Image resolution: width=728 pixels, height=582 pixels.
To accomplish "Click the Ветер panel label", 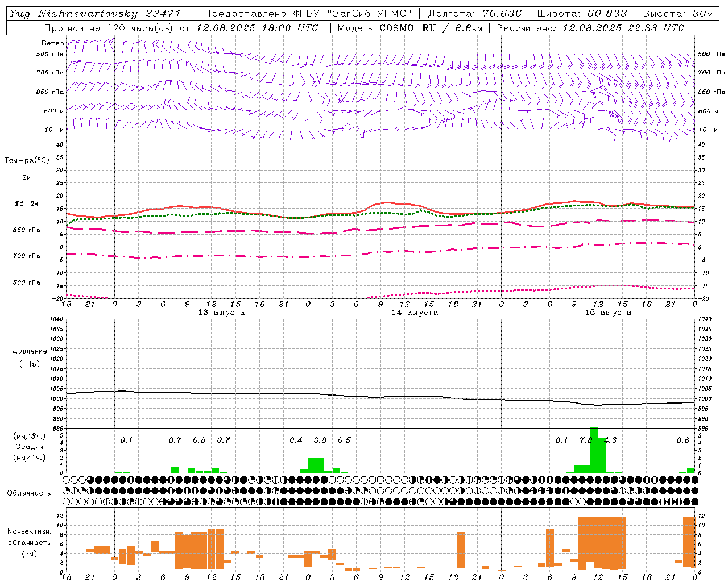I will [52, 43].
